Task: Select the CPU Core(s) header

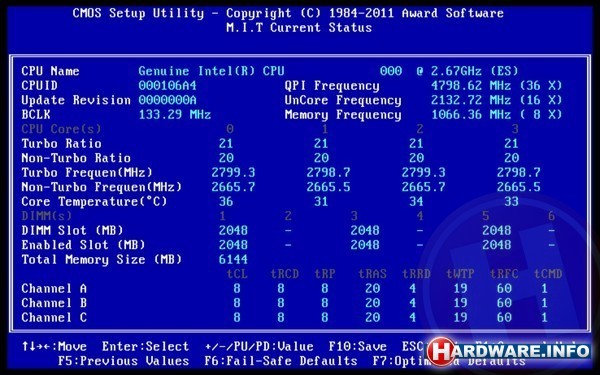Action: click(x=61, y=129)
